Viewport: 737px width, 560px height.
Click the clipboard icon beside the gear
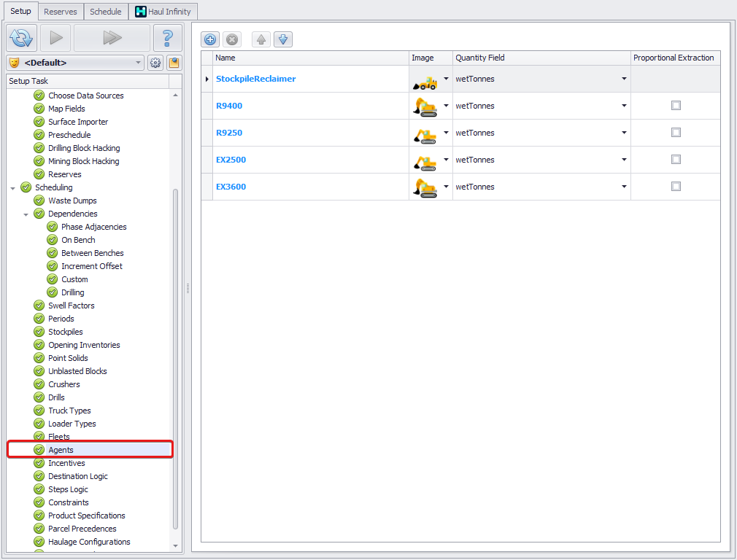click(x=174, y=63)
